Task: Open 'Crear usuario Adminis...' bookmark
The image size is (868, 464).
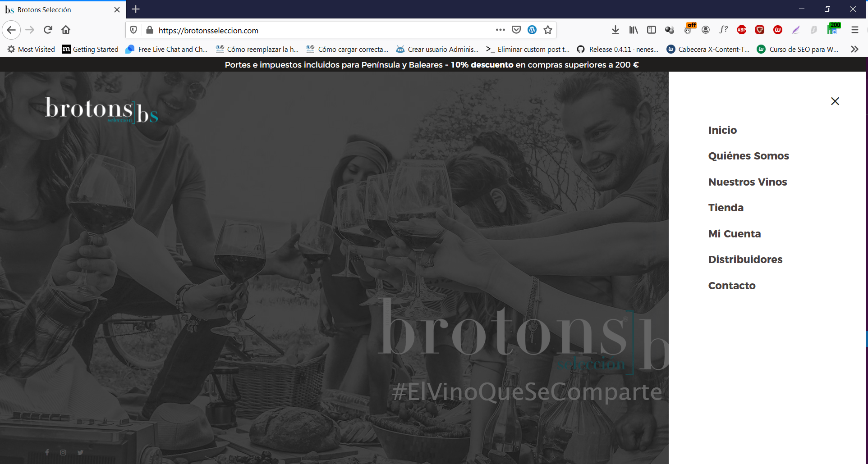Action: pos(437,49)
